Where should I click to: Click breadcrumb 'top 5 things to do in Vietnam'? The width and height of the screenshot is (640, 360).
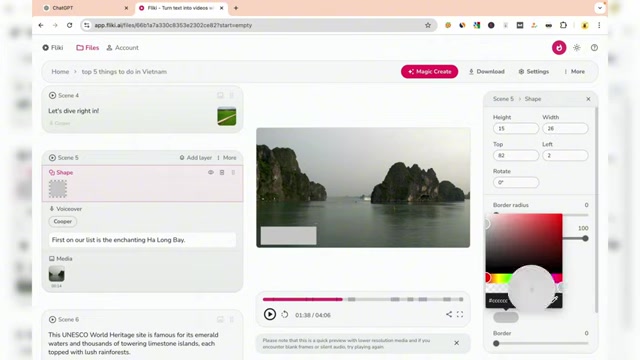pyautogui.click(x=124, y=71)
